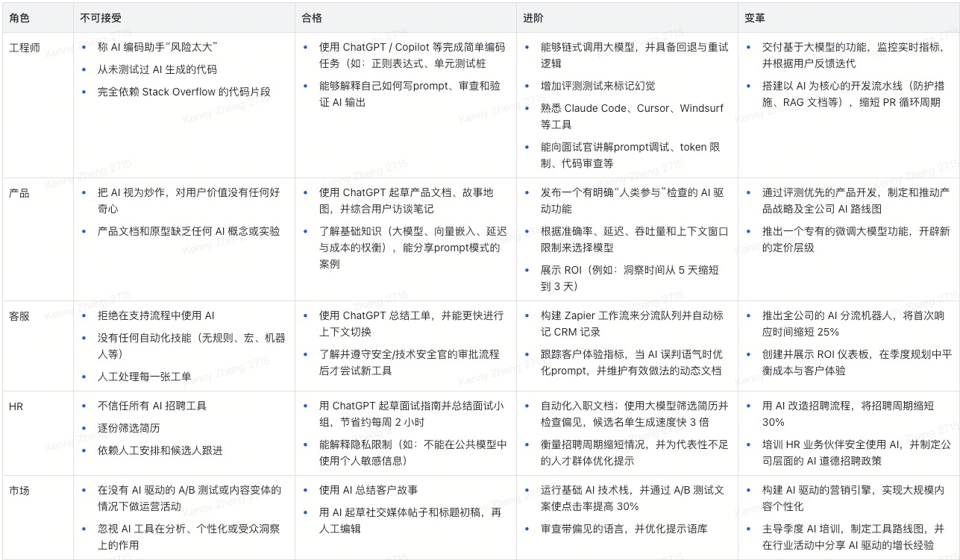Viewport: 960px width, 560px height.
Task: Click text 交付基于大模型的功能
Action: pos(815,47)
